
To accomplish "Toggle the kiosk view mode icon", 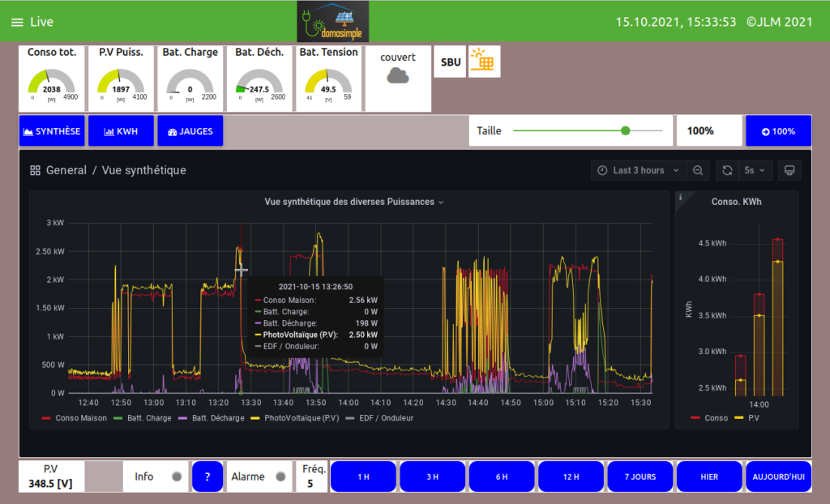I will pyautogui.click(x=789, y=170).
